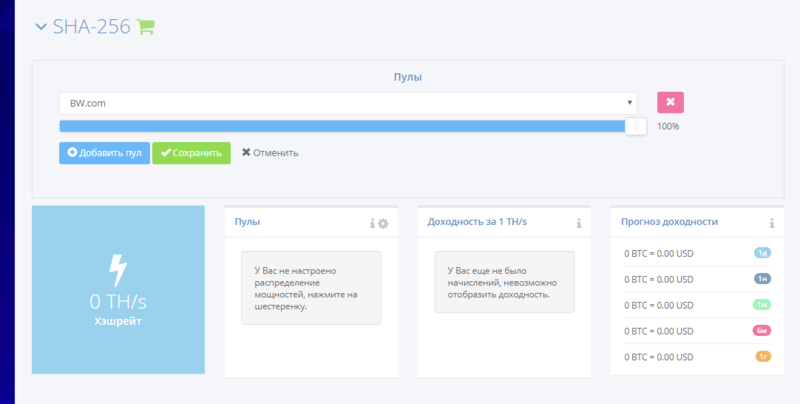The width and height of the screenshot is (800, 404).
Task: Click Отменить to cancel changes
Action: [270, 153]
